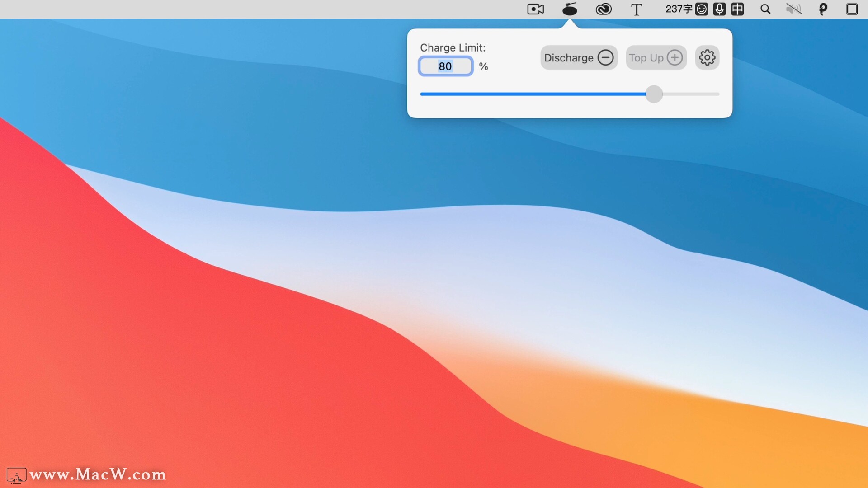Switch the 中 Chinese input method icon
Viewport: 868px width, 488px height.
pyautogui.click(x=737, y=9)
